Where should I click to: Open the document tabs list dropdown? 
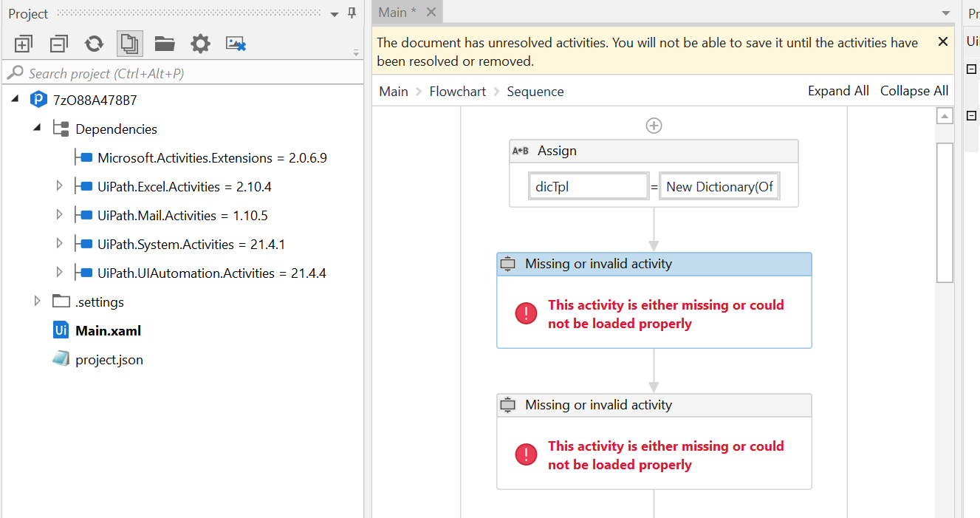[947, 13]
